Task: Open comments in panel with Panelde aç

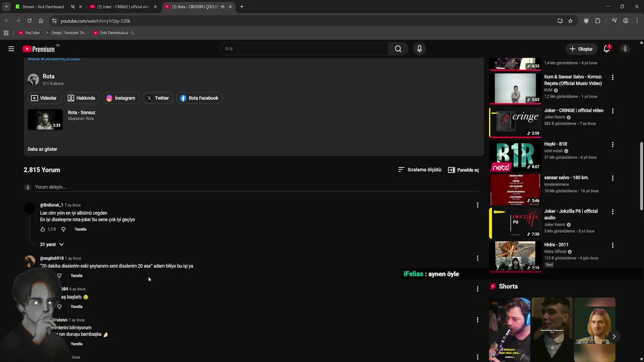Action: [463, 170]
